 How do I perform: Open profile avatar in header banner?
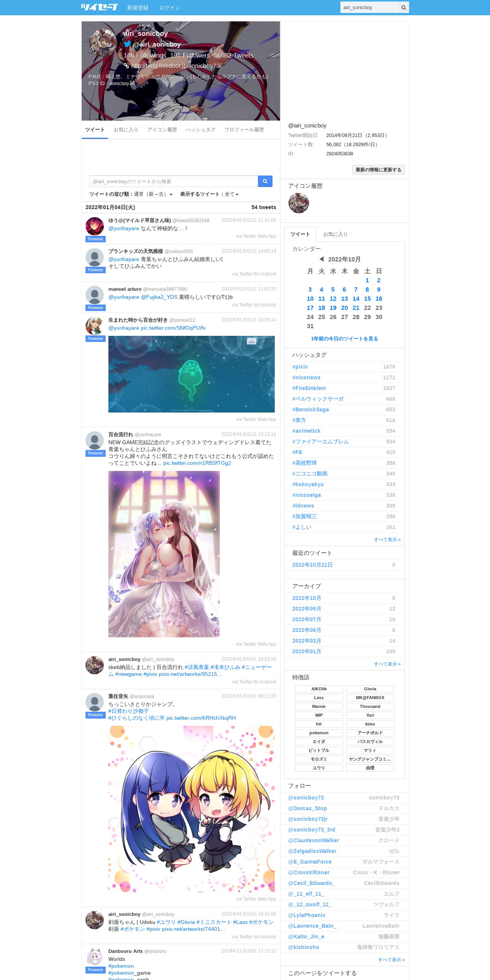(x=103, y=44)
